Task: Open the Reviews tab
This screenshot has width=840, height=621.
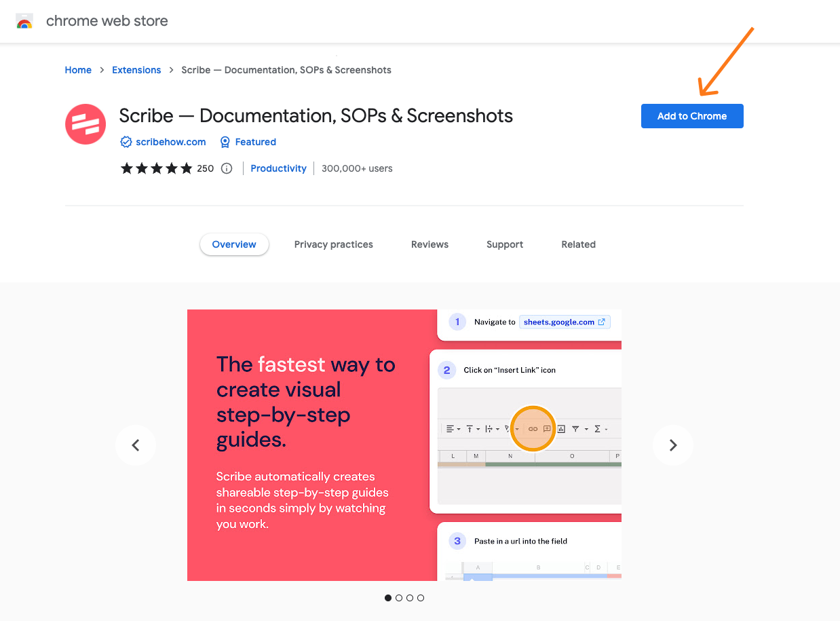Action: pos(429,244)
